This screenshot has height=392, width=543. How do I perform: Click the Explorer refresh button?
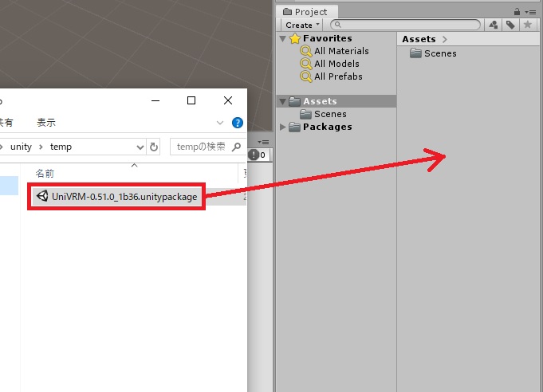coord(154,147)
